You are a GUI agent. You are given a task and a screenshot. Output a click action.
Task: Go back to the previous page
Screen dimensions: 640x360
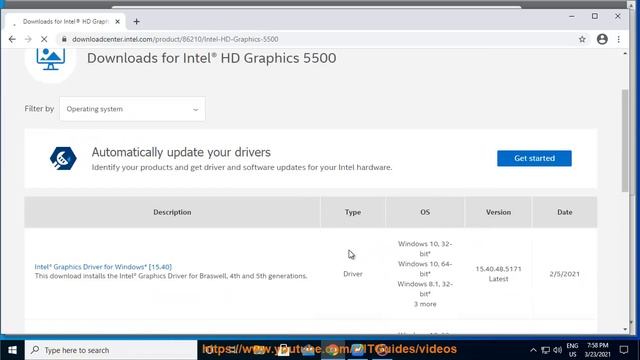click(x=12, y=39)
